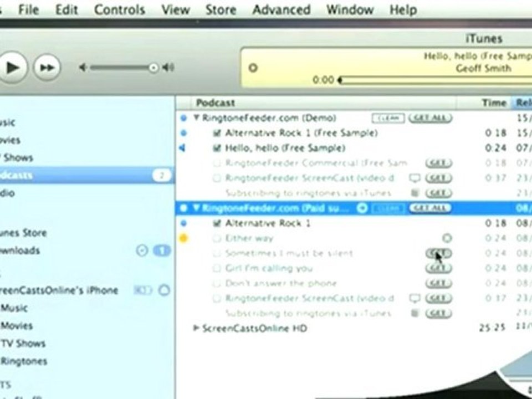532x399 pixels.
Task: Uncheck Alternative Rock 1 (Free Sample)
Action: tap(217, 133)
